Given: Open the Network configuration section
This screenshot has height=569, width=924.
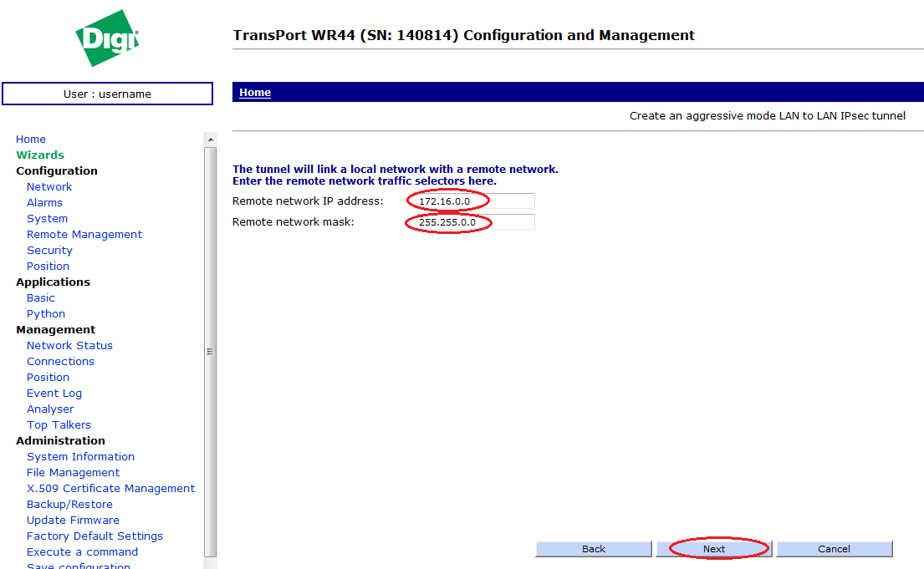Looking at the screenshot, I should (x=49, y=187).
